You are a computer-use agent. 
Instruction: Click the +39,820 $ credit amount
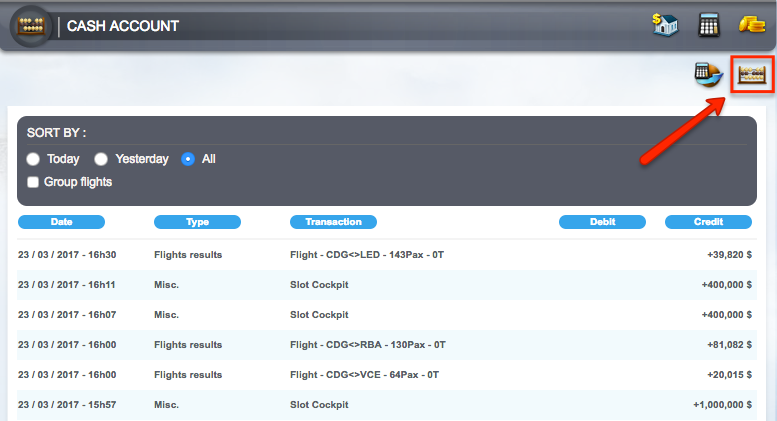(x=729, y=255)
